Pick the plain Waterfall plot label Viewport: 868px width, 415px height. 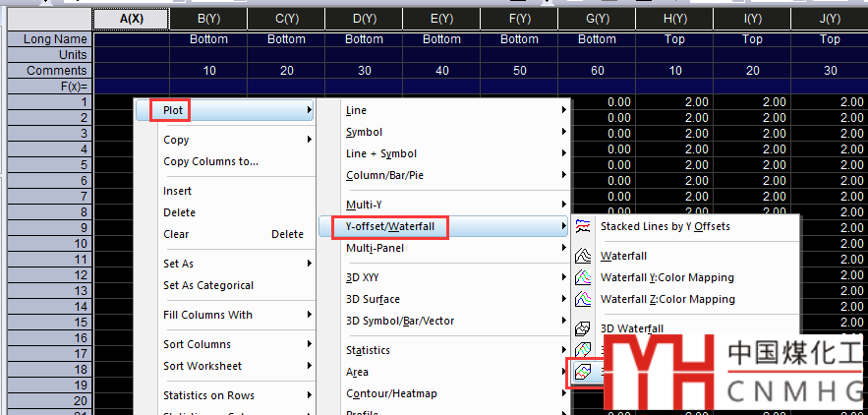(x=624, y=256)
